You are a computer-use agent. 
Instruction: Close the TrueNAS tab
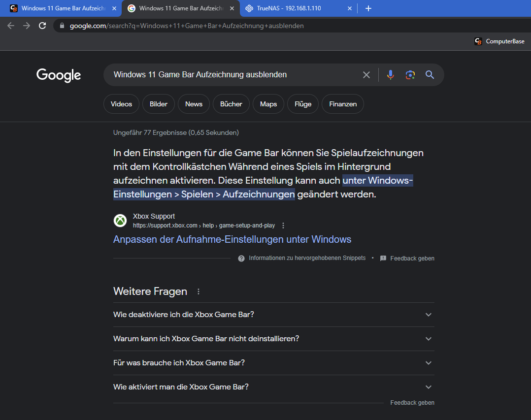[x=350, y=8]
